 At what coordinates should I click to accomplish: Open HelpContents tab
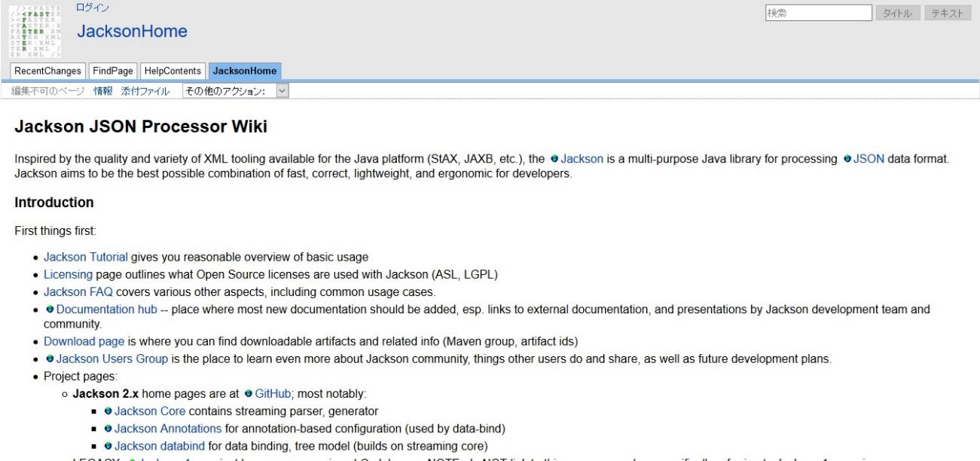tap(173, 71)
